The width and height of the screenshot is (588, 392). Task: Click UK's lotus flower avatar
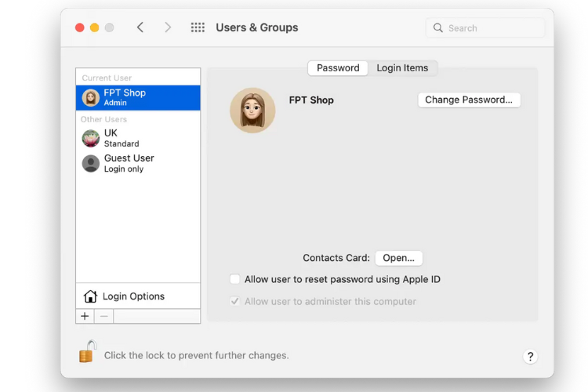pos(91,139)
